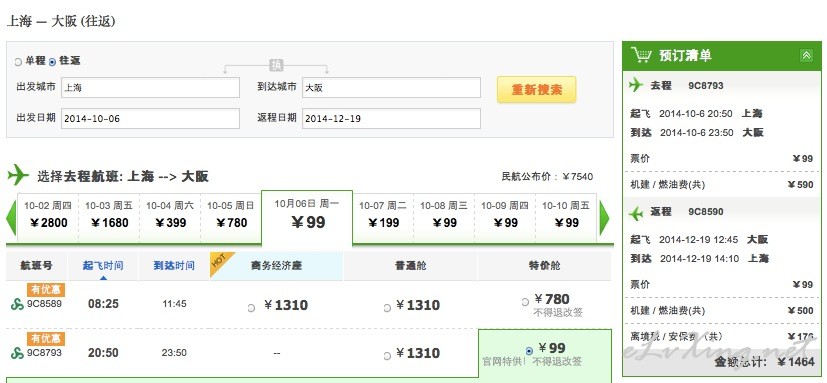Click the Spring Airlines logo for 9C8589

coord(17,304)
